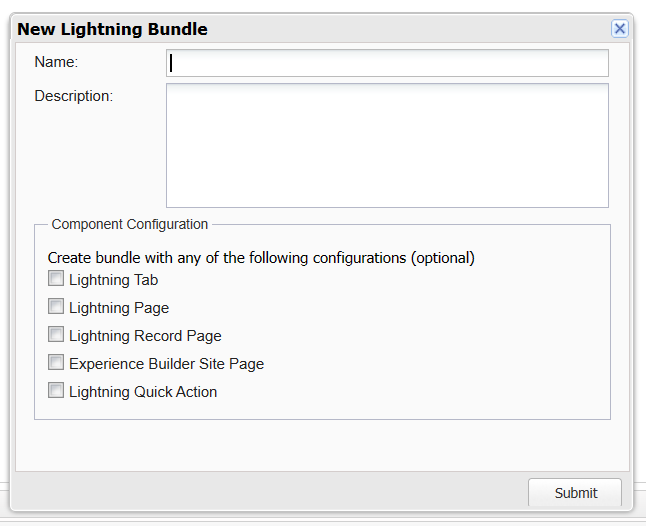Click the "Lightning Page" label text
Image resolution: width=646 pixels, height=526 pixels.
tap(119, 308)
